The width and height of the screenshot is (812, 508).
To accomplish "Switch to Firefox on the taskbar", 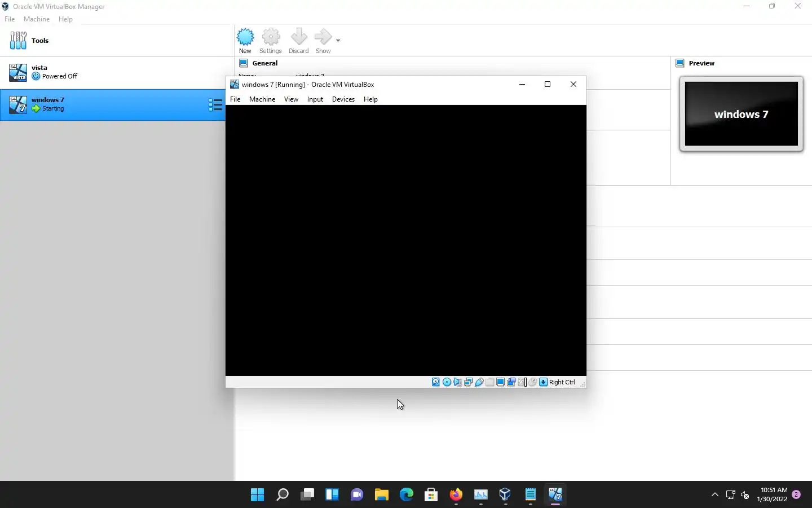I will tap(456, 495).
